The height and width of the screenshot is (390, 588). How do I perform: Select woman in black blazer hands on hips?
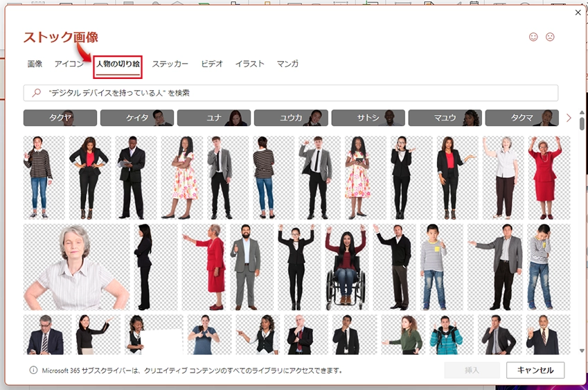[x=90, y=177]
